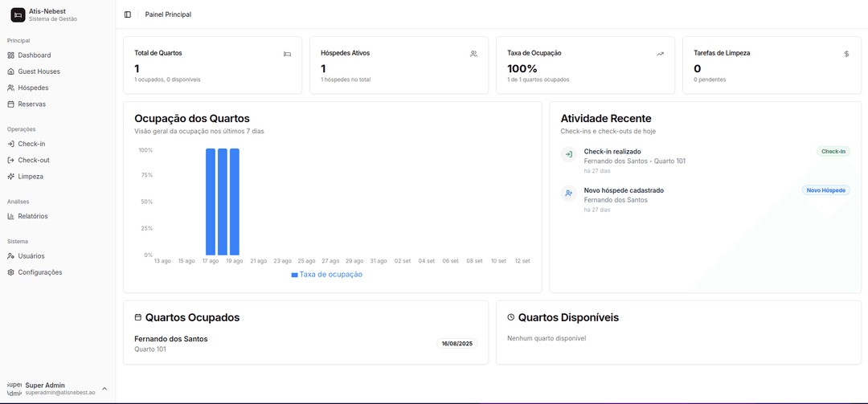Click the bed icon in Total de Quartos
868x404 pixels.
[287, 54]
